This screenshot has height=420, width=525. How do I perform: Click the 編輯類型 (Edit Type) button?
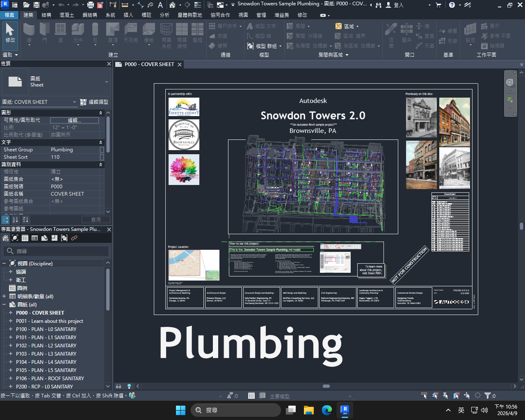(94, 102)
